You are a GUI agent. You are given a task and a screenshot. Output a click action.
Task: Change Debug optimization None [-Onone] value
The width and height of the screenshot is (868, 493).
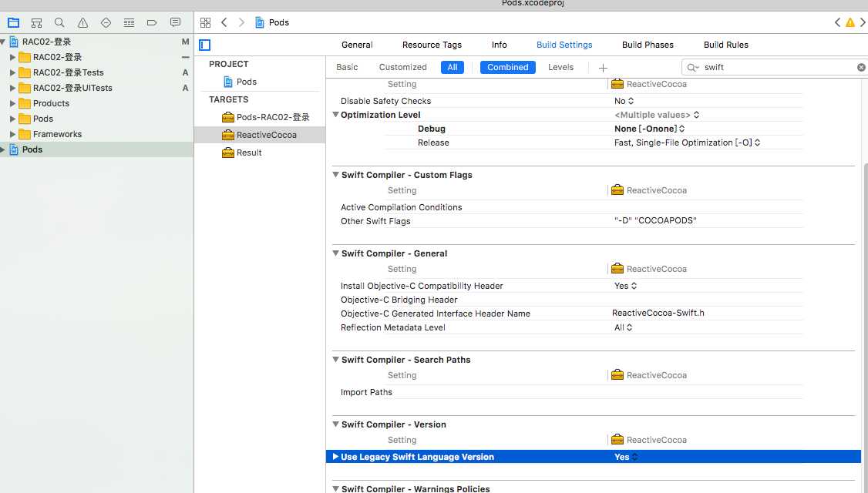pyautogui.click(x=649, y=129)
